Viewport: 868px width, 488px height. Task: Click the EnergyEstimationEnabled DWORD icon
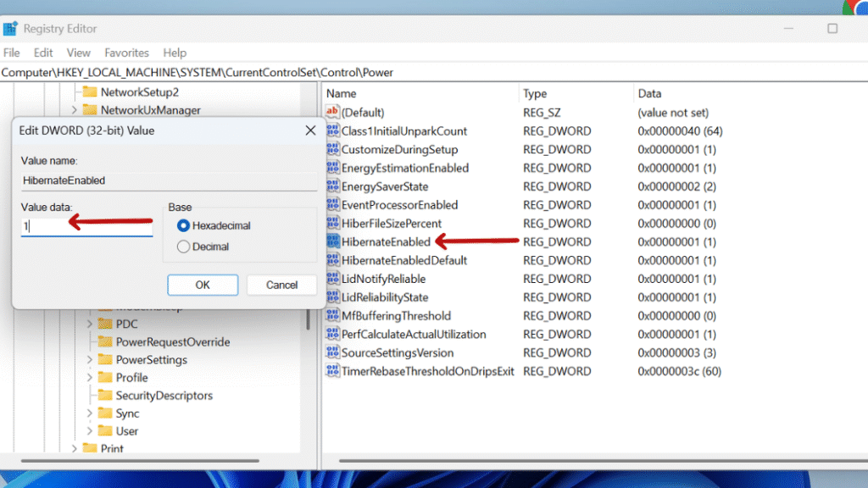click(x=332, y=168)
